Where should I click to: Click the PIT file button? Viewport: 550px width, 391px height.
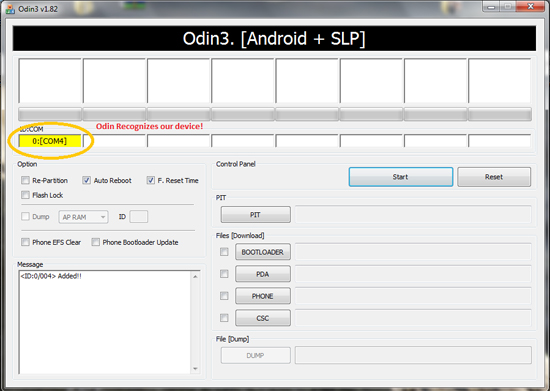pyautogui.click(x=255, y=215)
